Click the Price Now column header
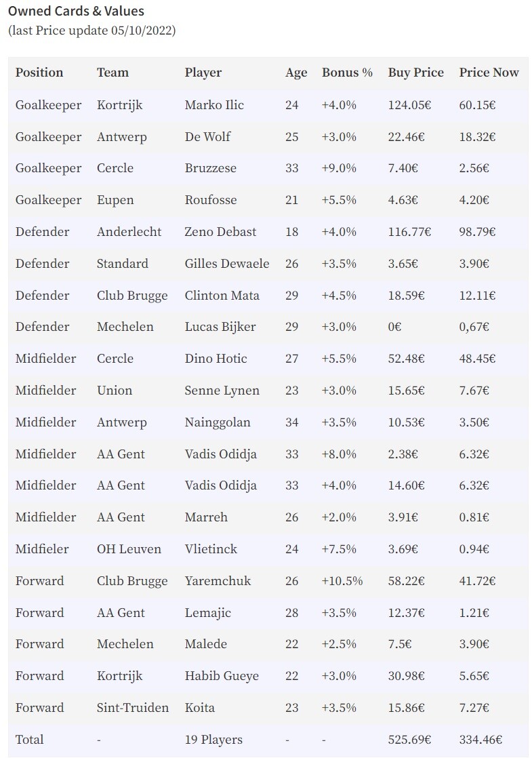Image resolution: width=532 pixels, height=758 pixels. (x=489, y=73)
